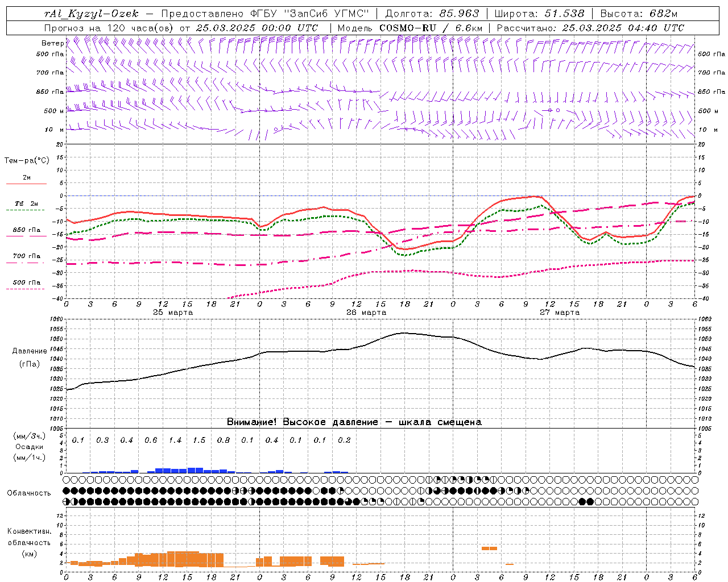Click the Давление pressure panel label
This screenshot has height=582, width=728.
tap(30, 351)
